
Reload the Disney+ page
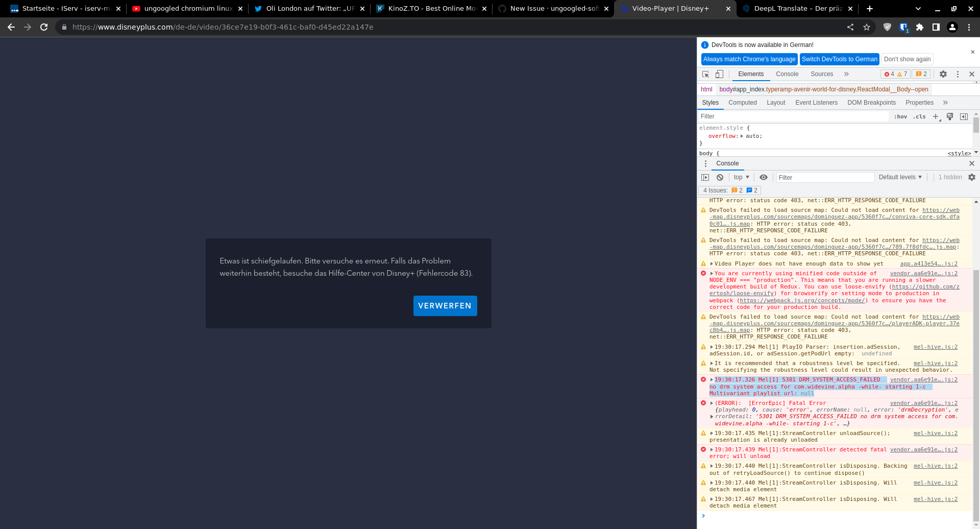[44, 27]
